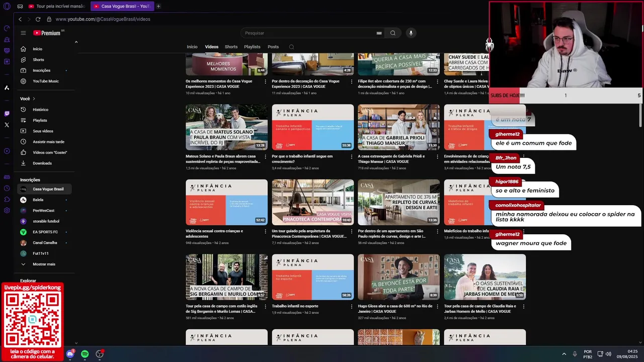Open options menu for Mateus Solano video
Screen dimensions: 644x362
point(266,156)
